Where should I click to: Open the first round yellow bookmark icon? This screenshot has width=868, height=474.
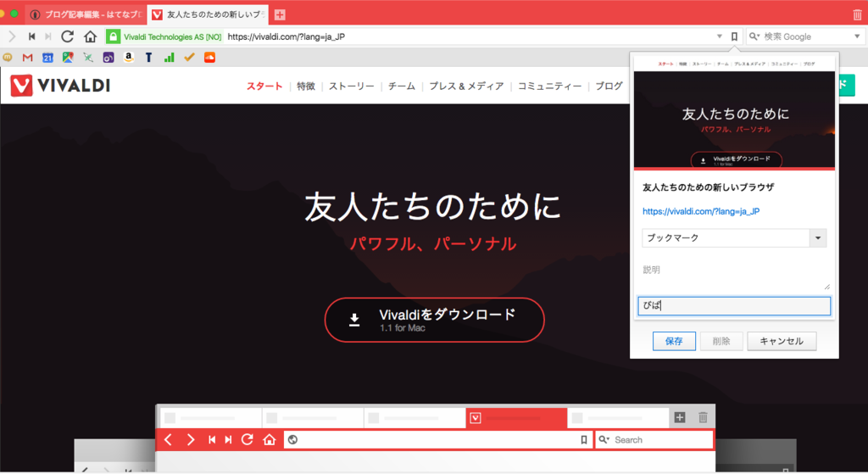(x=7, y=57)
